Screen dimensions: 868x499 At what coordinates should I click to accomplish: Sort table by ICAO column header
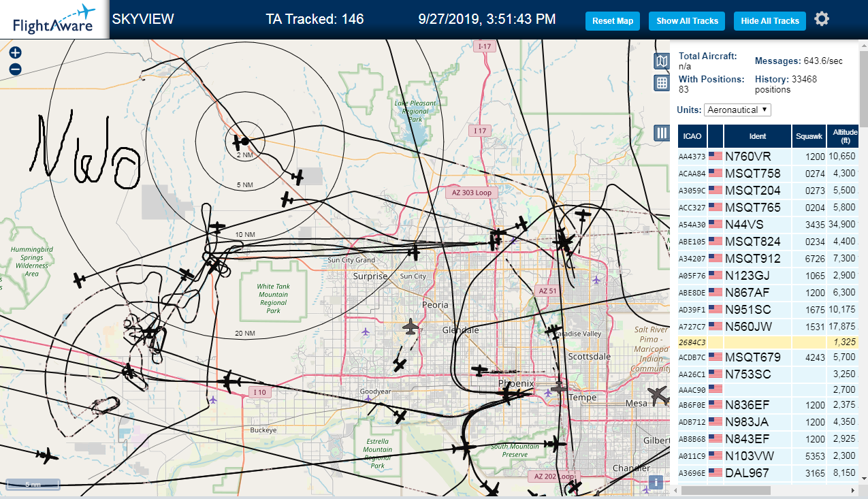coord(692,136)
